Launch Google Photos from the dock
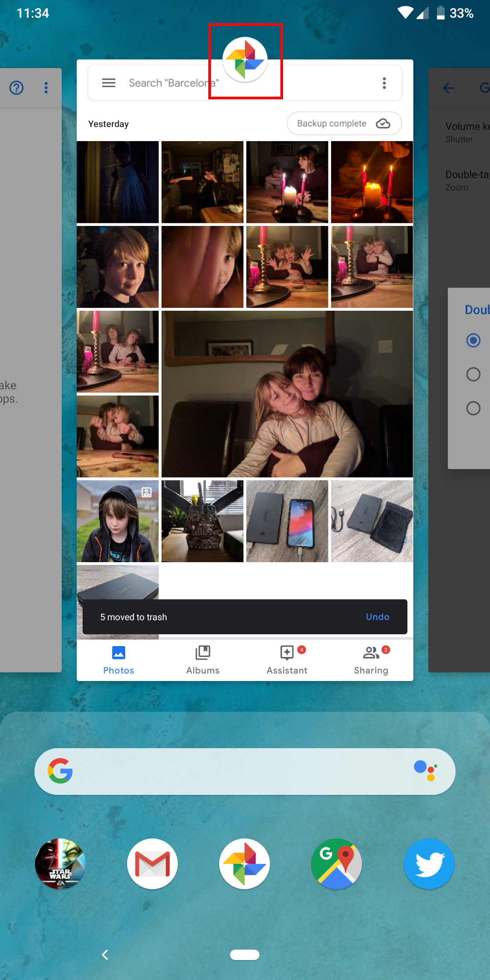490x980 pixels. (245, 863)
